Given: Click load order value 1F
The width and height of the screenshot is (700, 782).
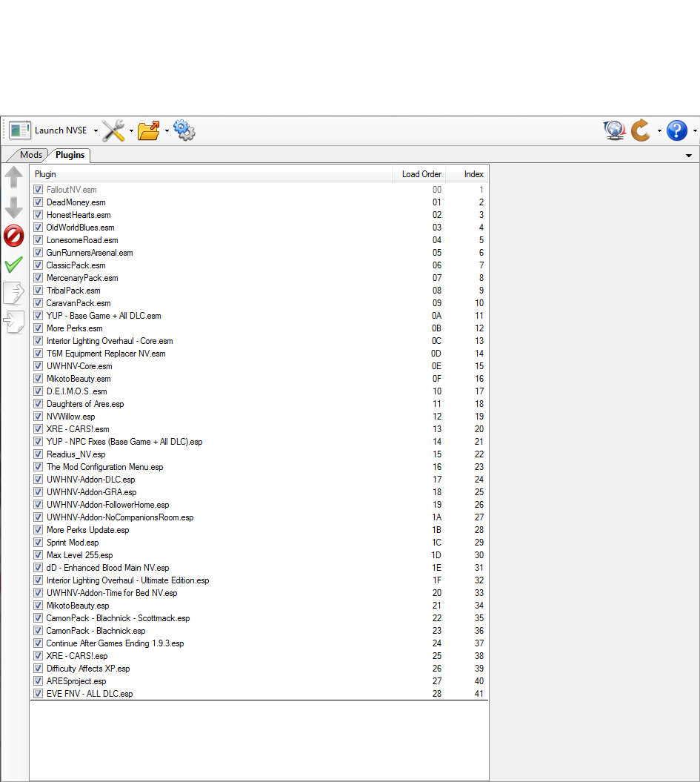Looking at the screenshot, I should click(x=436, y=580).
